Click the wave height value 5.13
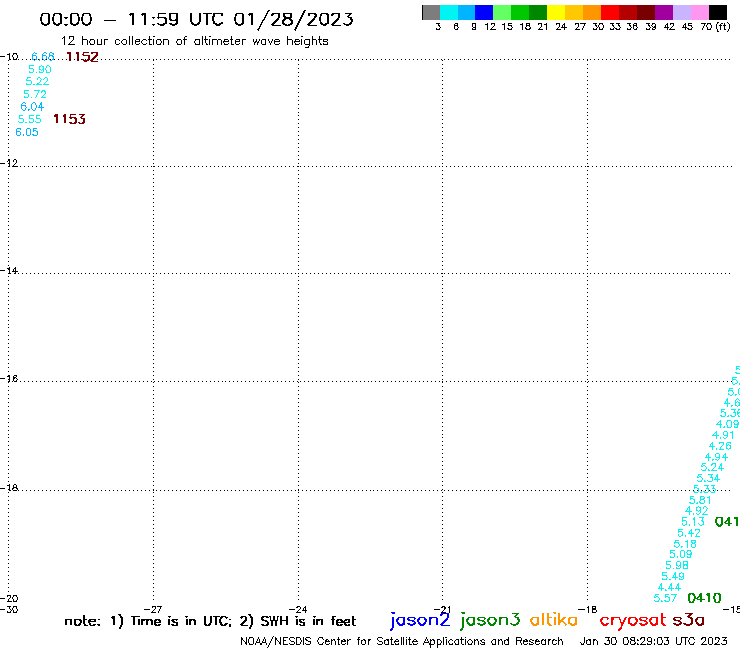This screenshot has height=650, width=740. pyautogui.click(x=693, y=522)
